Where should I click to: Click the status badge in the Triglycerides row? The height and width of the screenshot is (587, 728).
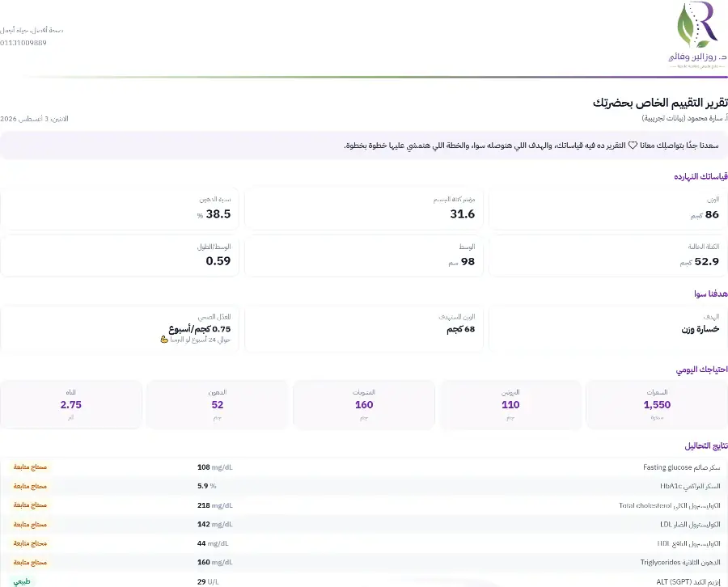[x=30, y=562]
